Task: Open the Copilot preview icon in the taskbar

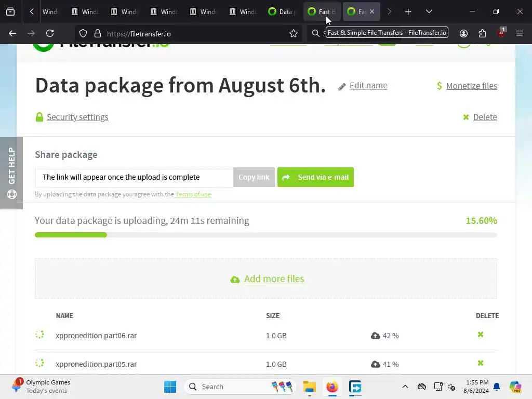Action: [515, 387]
